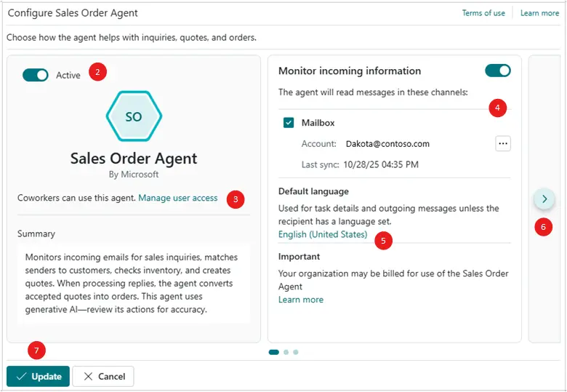Disable the Monitor incoming information toggle
Image resolution: width=567 pixels, height=392 pixels.
point(498,71)
